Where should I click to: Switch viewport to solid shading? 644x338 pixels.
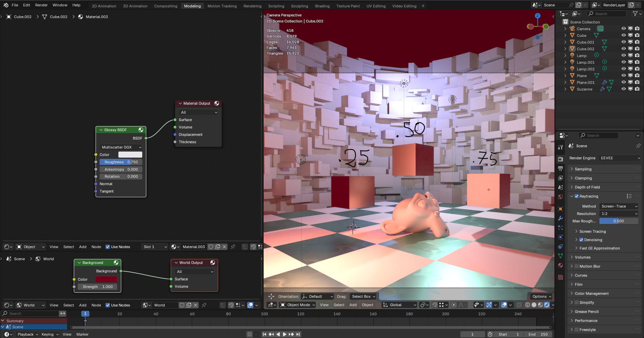(534, 305)
